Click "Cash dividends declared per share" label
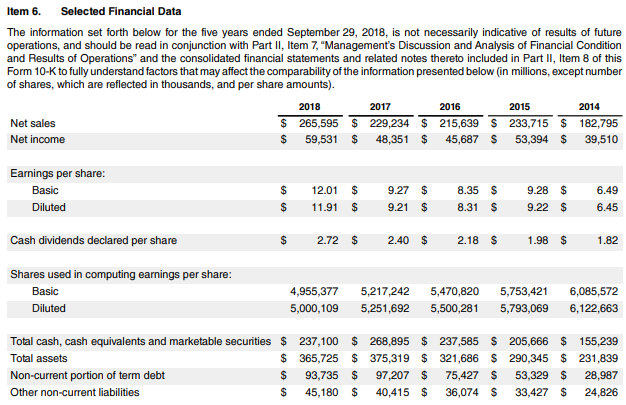626x405 pixels. 93,240
